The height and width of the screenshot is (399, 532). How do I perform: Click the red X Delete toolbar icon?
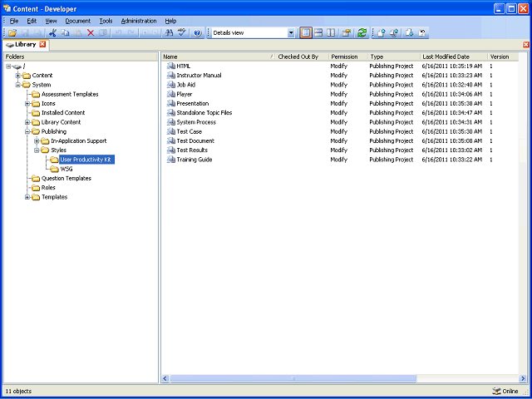click(91, 33)
